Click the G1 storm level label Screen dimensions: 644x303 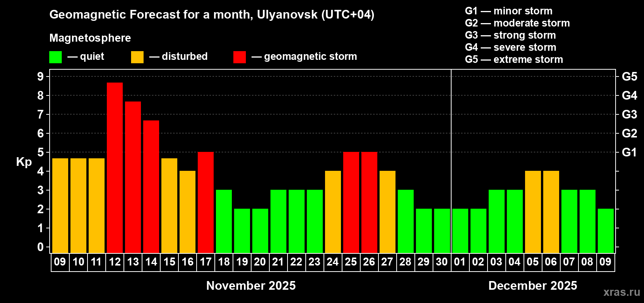[x=630, y=152]
